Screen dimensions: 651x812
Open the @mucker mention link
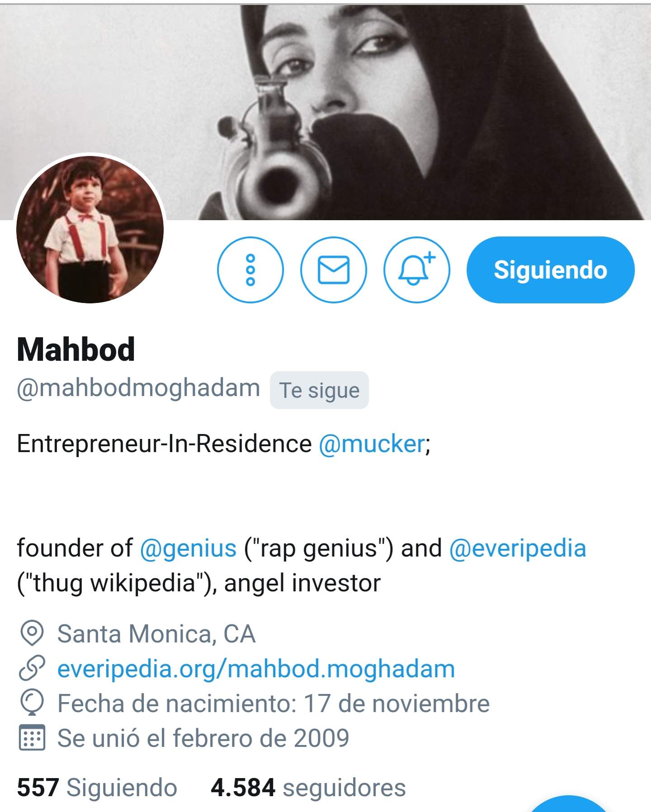click(372, 444)
